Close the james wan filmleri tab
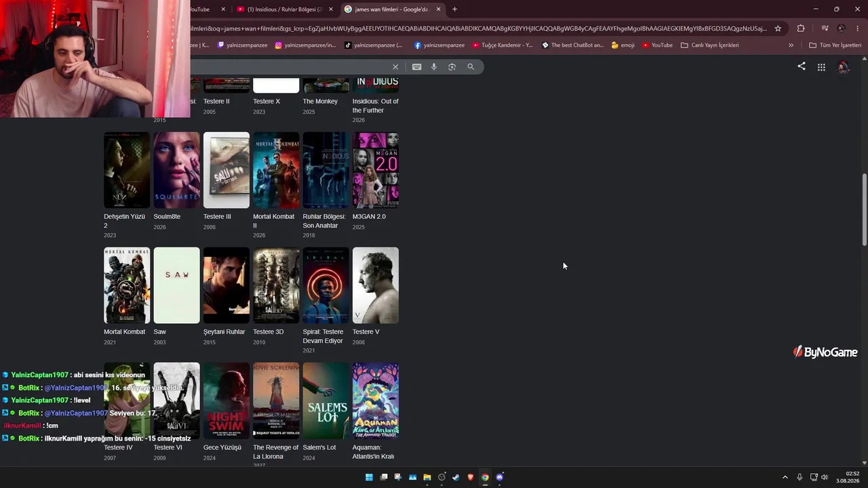 click(x=438, y=9)
